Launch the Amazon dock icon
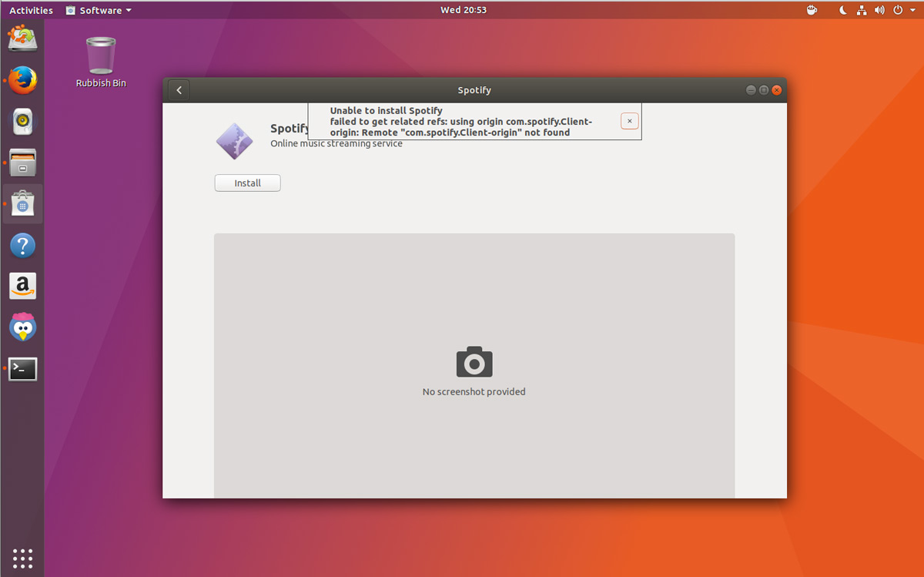The width and height of the screenshot is (924, 577). [x=22, y=287]
